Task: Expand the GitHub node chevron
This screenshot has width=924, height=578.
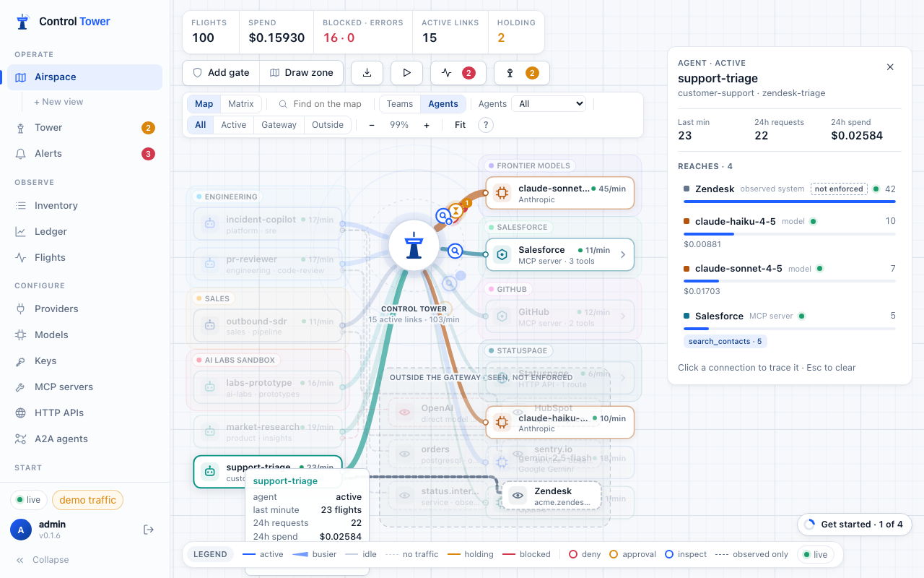Action: pyautogui.click(x=623, y=316)
